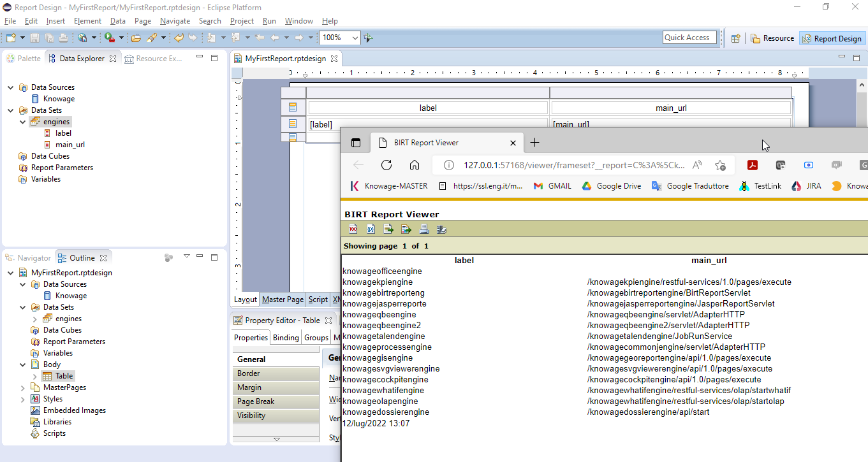This screenshot has height=462, width=868.
Task: Select Embedded Images in Outline
Action: coord(74,410)
